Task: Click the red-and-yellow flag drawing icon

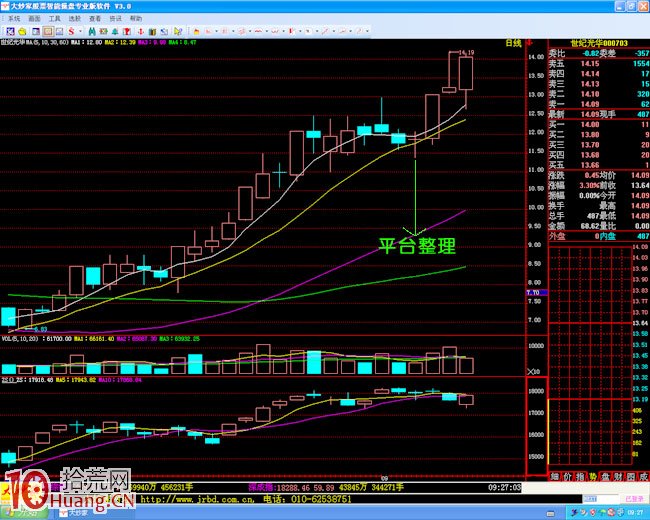Action: tap(196, 31)
